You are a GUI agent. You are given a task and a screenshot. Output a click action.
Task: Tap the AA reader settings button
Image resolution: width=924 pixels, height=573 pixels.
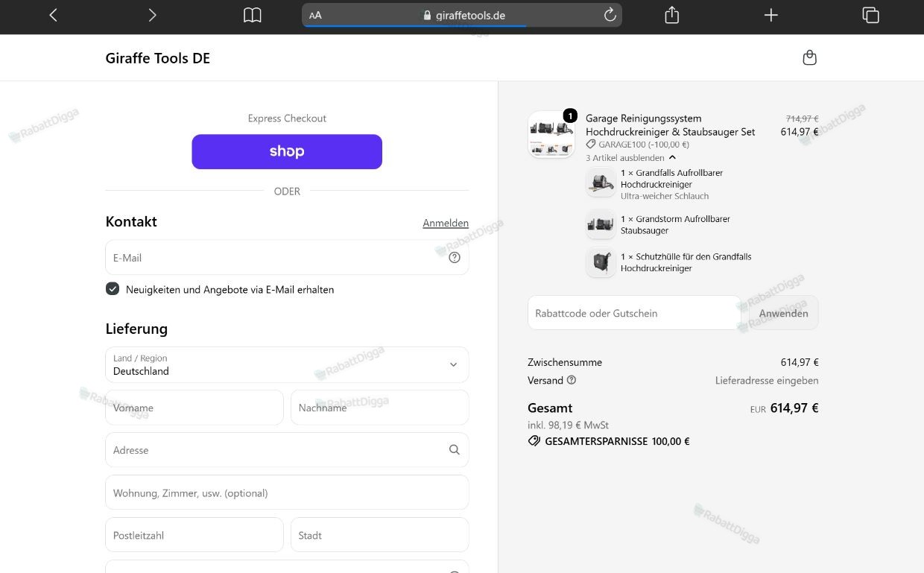pyautogui.click(x=315, y=16)
